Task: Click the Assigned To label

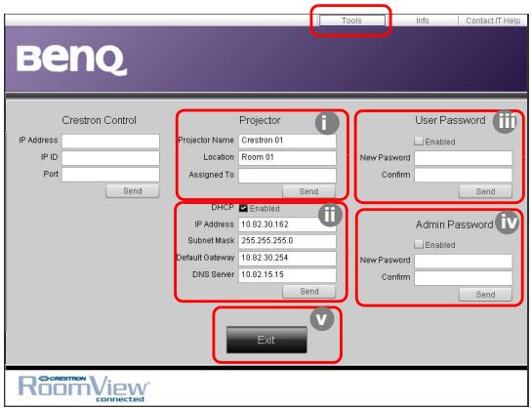Action: (212, 175)
